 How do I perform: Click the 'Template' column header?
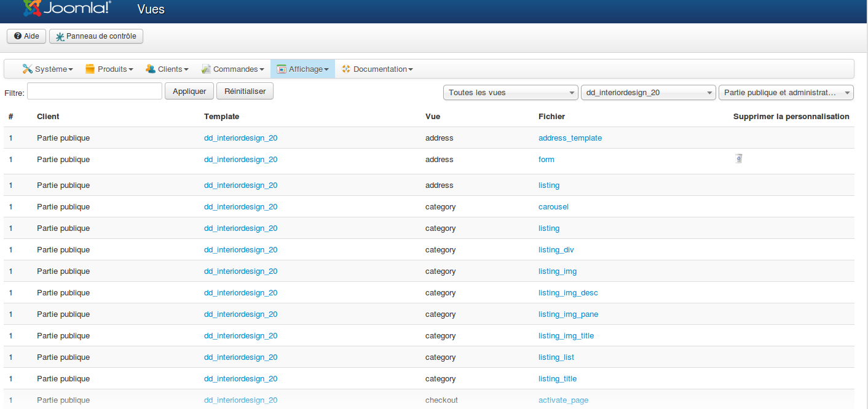coord(221,117)
